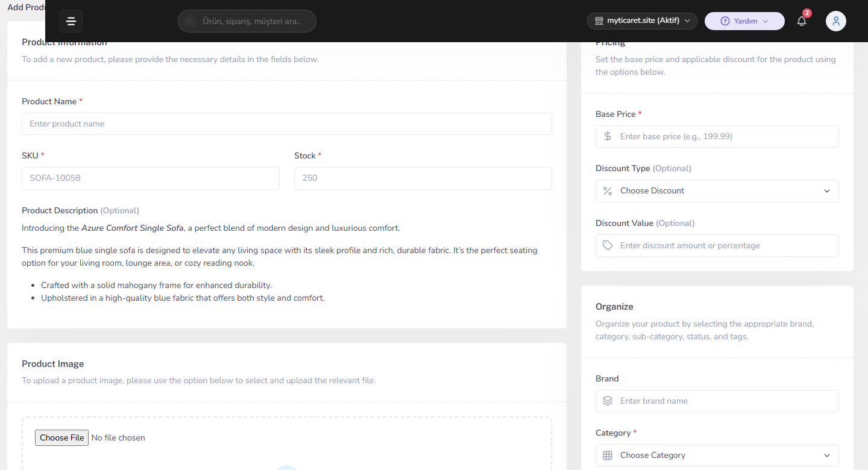Click the store icon beside myticaret.site
868x470 pixels.
pyautogui.click(x=599, y=21)
